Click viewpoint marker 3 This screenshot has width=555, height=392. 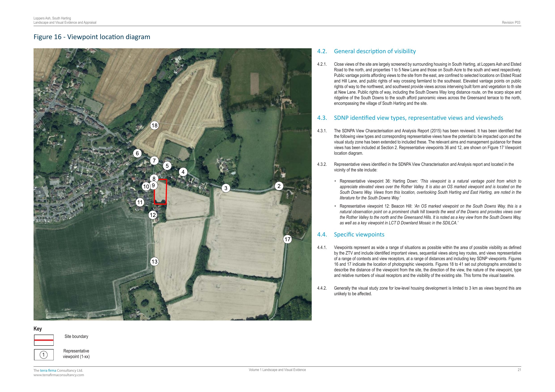coord(226,188)
